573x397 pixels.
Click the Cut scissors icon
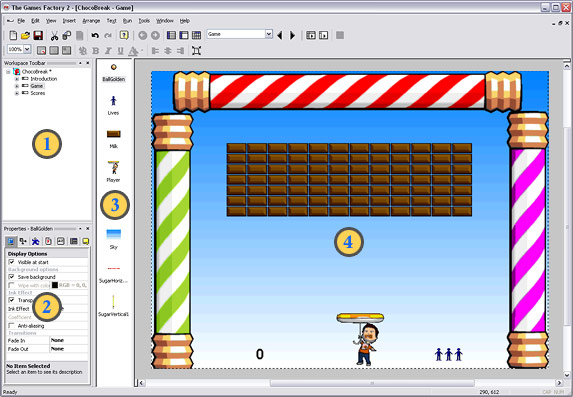[x=54, y=35]
